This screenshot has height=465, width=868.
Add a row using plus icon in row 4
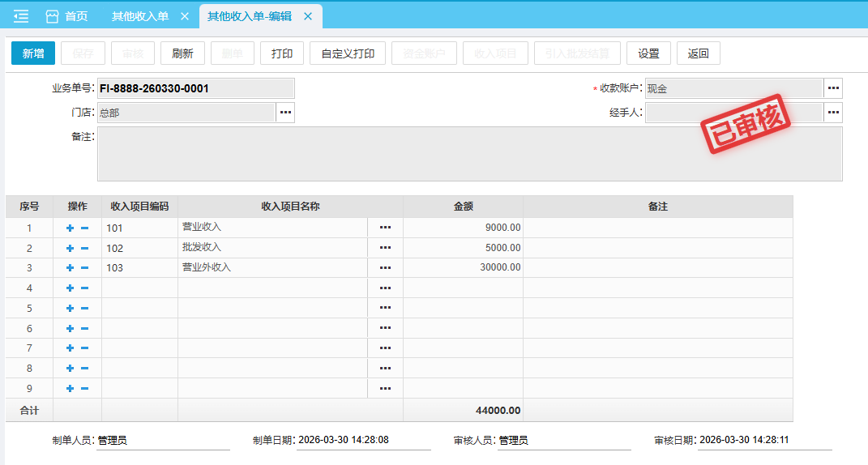[x=70, y=288]
